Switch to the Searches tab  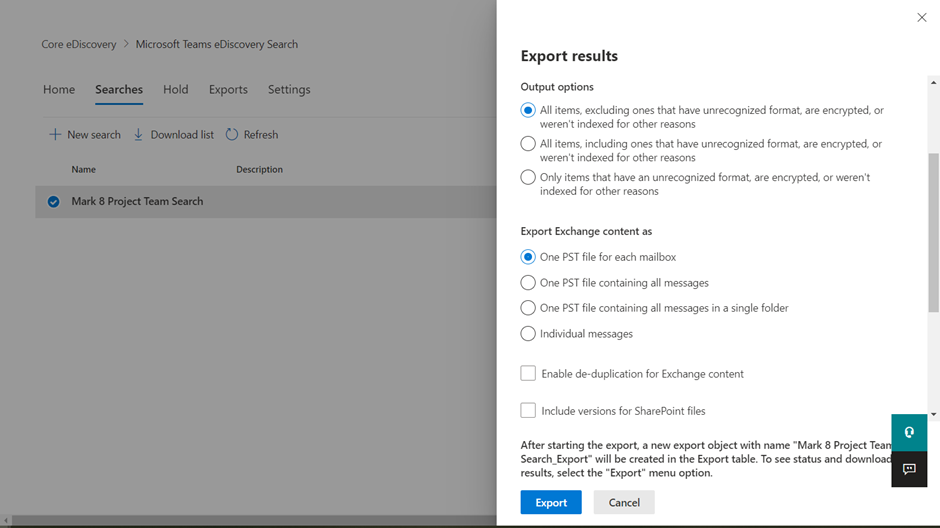[119, 89]
